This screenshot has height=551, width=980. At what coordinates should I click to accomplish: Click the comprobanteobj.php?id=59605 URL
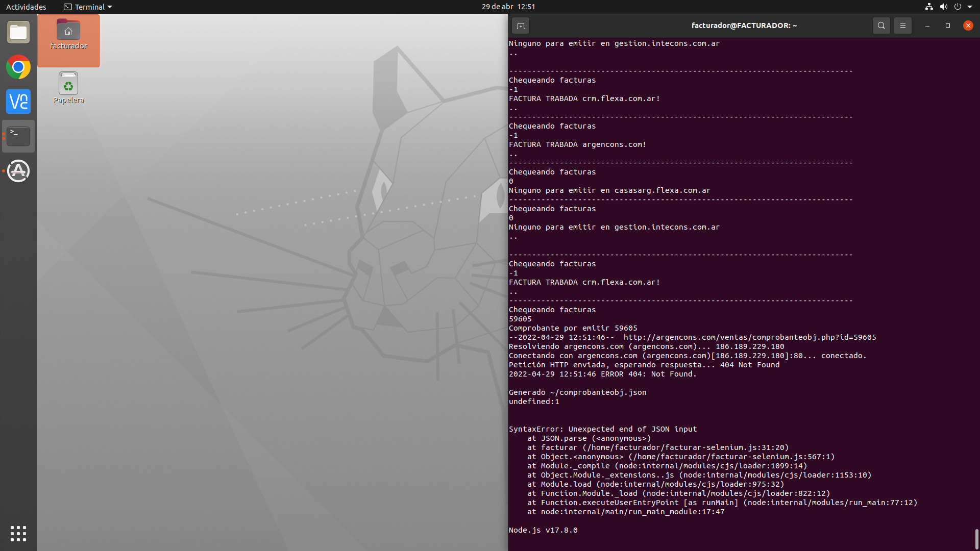point(750,337)
